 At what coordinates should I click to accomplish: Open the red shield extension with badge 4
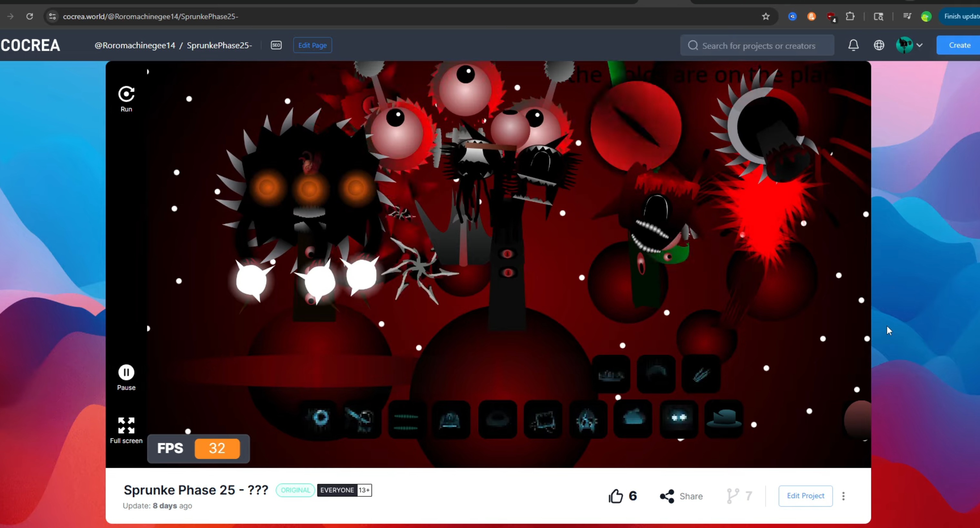(831, 17)
